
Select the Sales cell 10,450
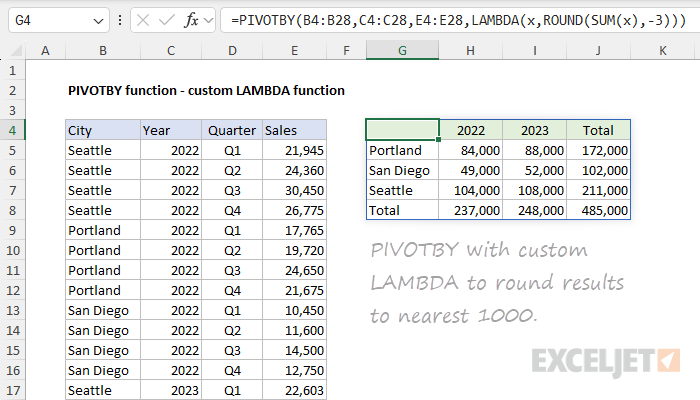pyautogui.click(x=294, y=310)
